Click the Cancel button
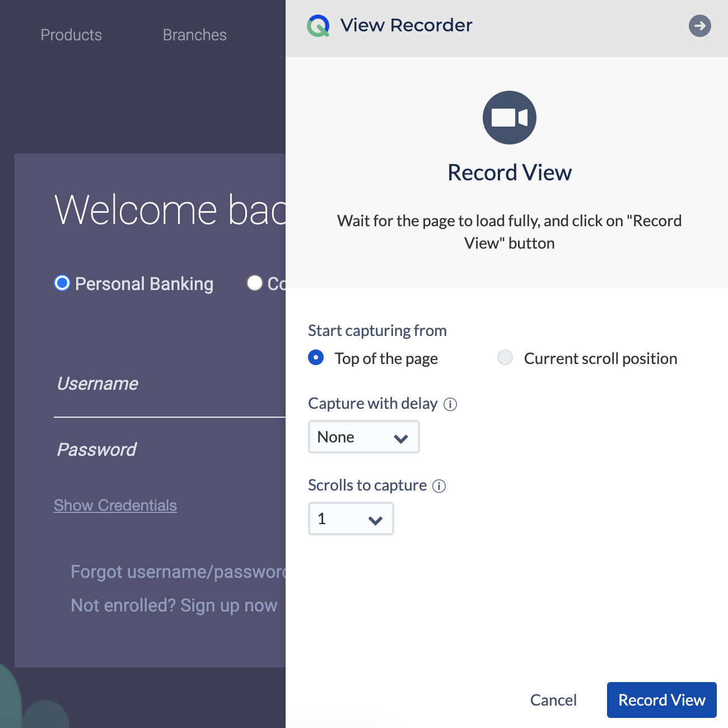Viewport: 728px width, 728px height. click(553, 700)
